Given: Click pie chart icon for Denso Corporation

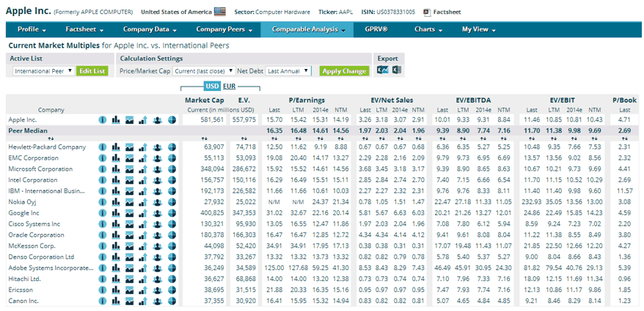Looking at the screenshot, I should click(172, 257).
